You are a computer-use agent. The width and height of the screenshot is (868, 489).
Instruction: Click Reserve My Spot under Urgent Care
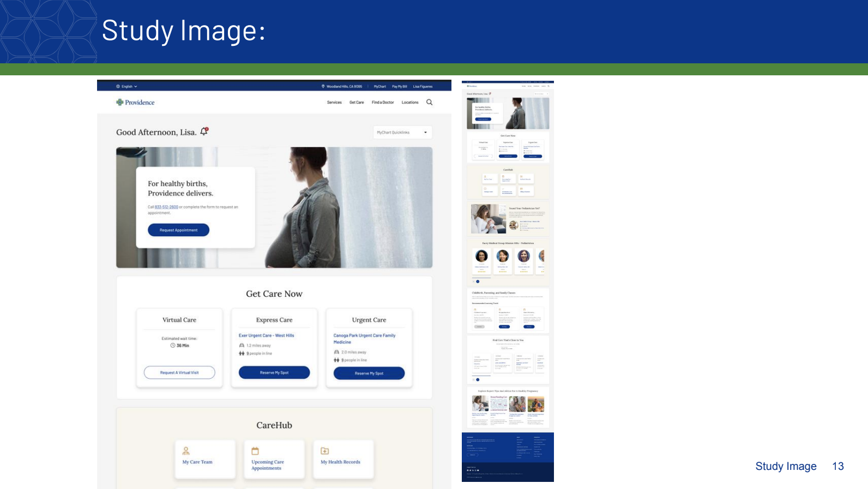(369, 373)
